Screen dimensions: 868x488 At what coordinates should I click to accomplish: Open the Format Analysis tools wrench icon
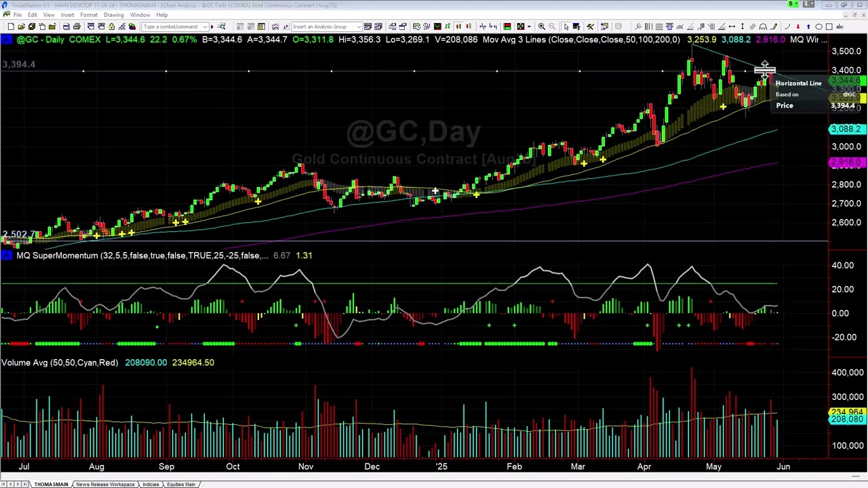click(x=591, y=26)
